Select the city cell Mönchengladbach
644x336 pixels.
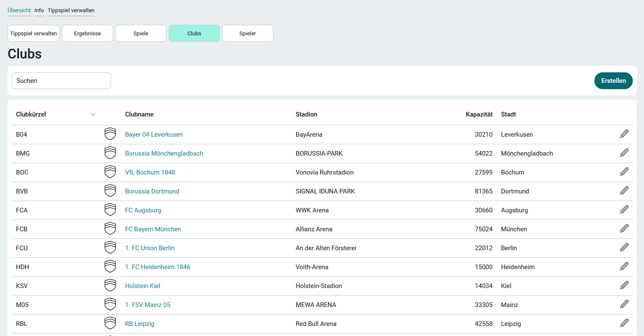point(527,153)
